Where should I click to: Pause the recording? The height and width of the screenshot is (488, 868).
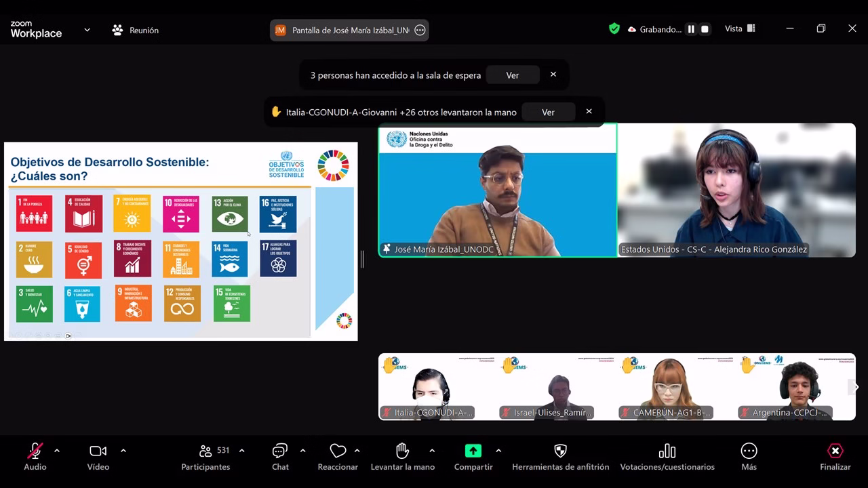click(x=691, y=29)
